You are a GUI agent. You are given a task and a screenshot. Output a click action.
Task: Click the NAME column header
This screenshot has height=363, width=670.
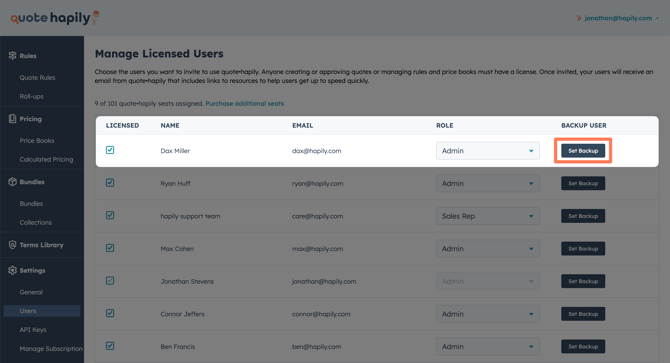click(x=170, y=126)
